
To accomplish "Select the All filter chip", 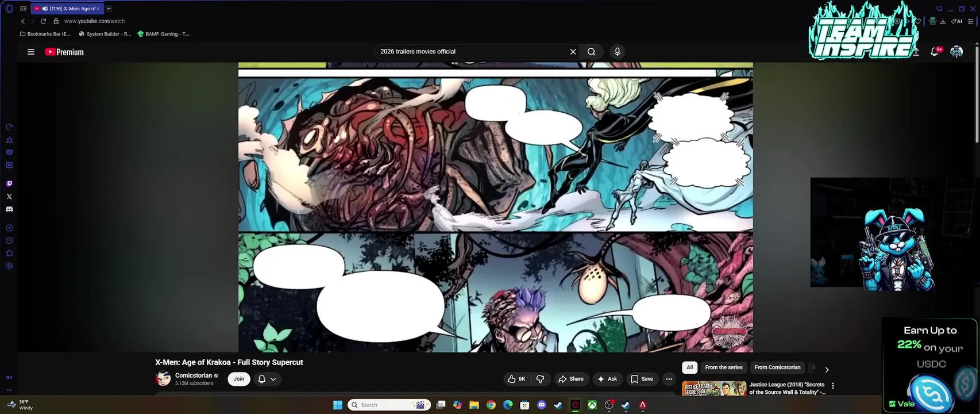I will pyautogui.click(x=690, y=367).
